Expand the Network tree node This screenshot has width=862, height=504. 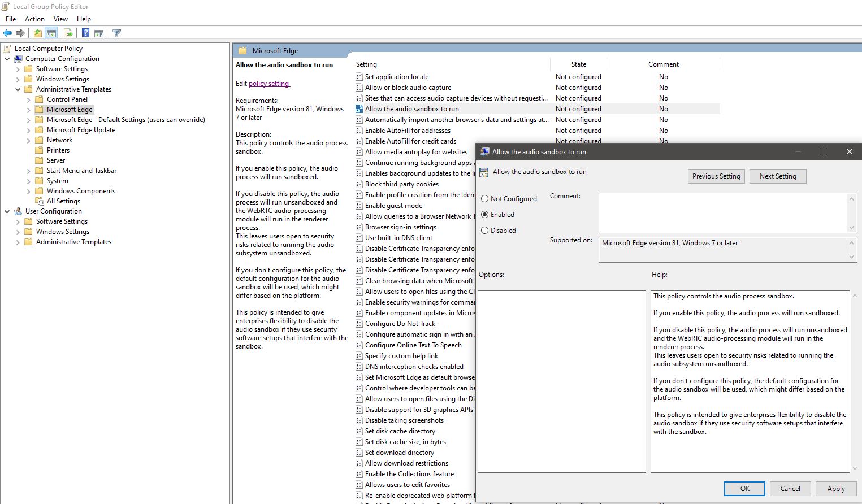pyautogui.click(x=27, y=140)
